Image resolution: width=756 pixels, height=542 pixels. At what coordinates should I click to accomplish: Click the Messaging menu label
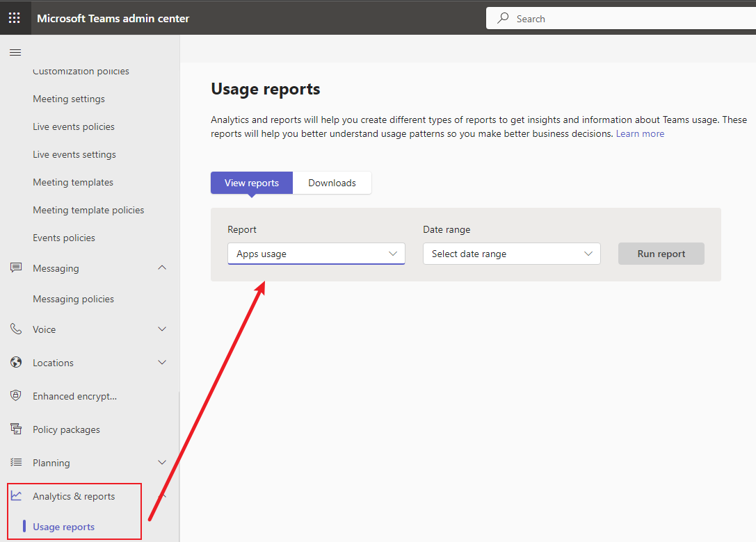[x=56, y=268]
